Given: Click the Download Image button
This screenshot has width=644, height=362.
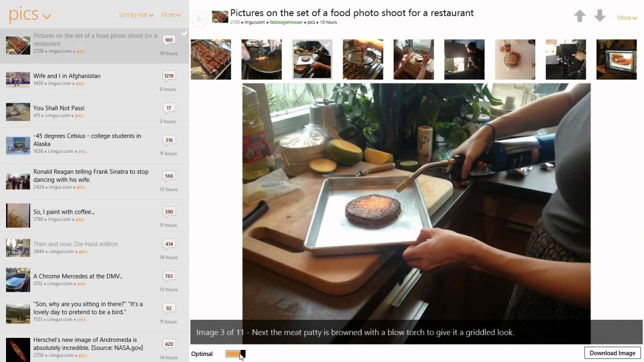Looking at the screenshot, I should [612, 353].
